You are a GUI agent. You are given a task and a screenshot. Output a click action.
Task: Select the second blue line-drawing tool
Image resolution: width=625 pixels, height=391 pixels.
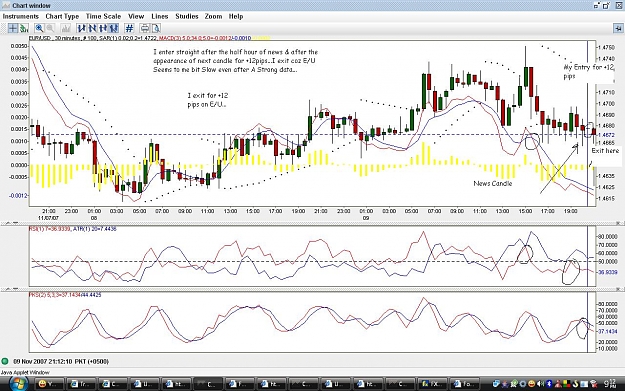[92, 28]
